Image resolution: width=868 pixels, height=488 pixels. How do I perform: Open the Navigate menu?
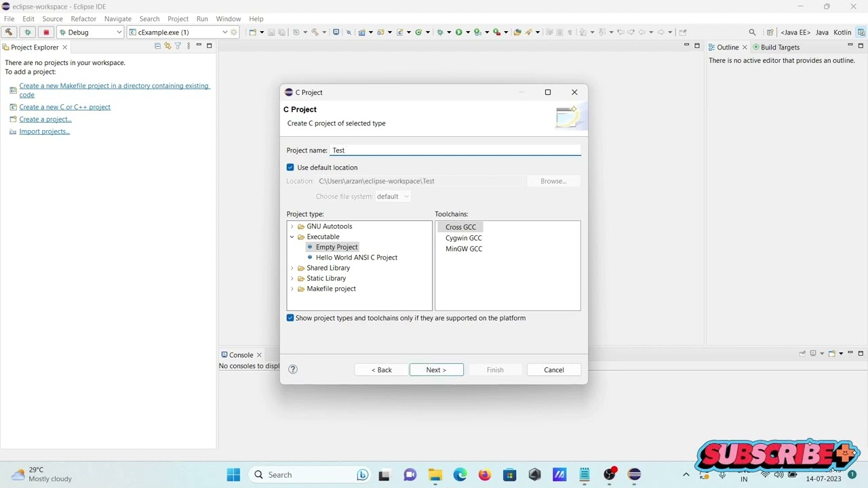(x=118, y=18)
